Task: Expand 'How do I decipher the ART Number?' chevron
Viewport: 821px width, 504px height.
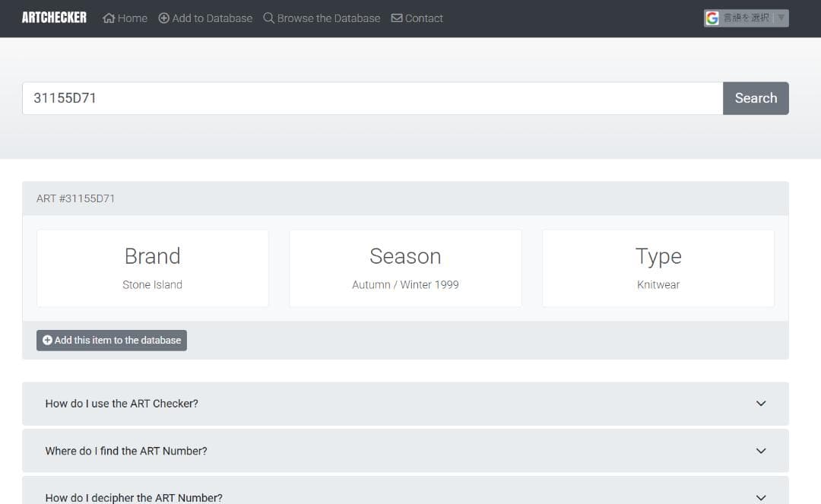Action: 761,497
